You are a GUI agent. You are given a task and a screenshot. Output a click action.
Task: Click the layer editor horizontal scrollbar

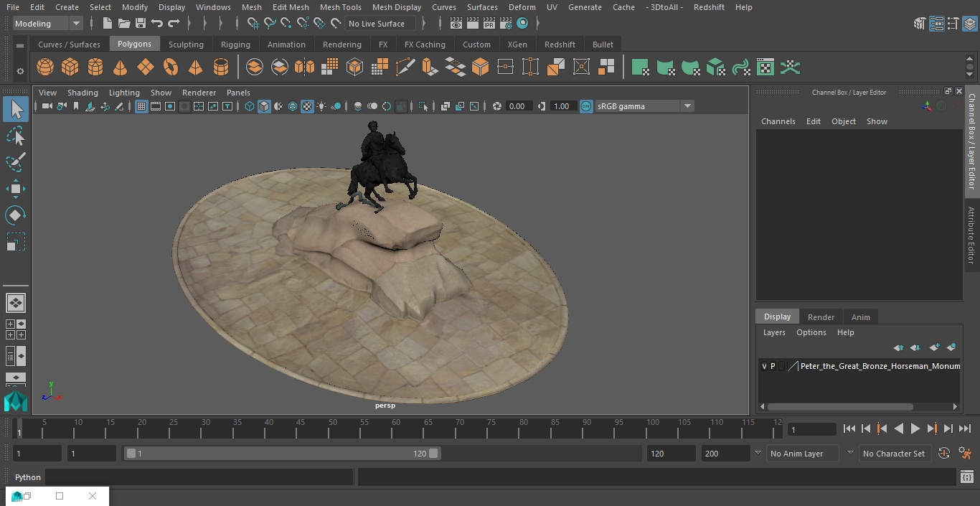[x=839, y=406]
